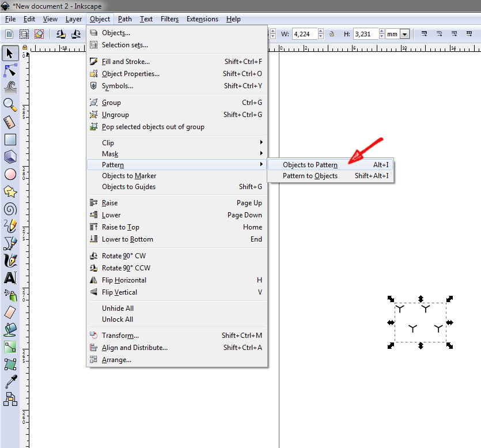Open the Path menu
This screenshot has width=481, height=448.
coord(125,19)
